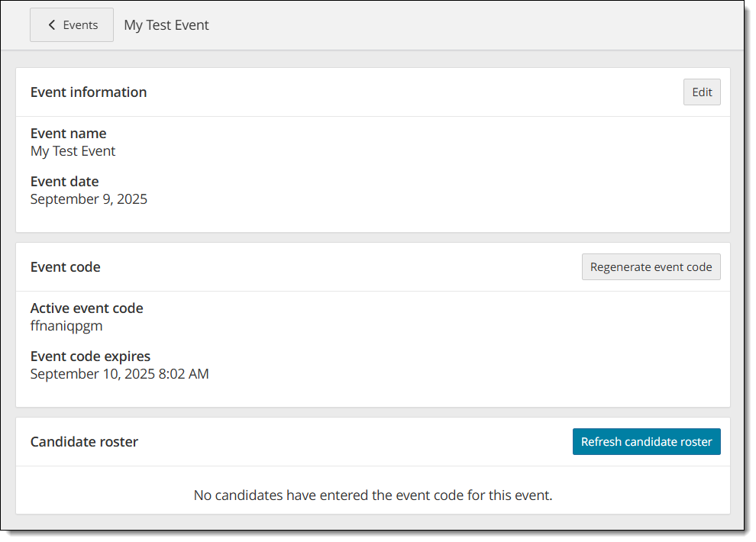Click the Event name field label

pyautogui.click(x=69, y=134)
